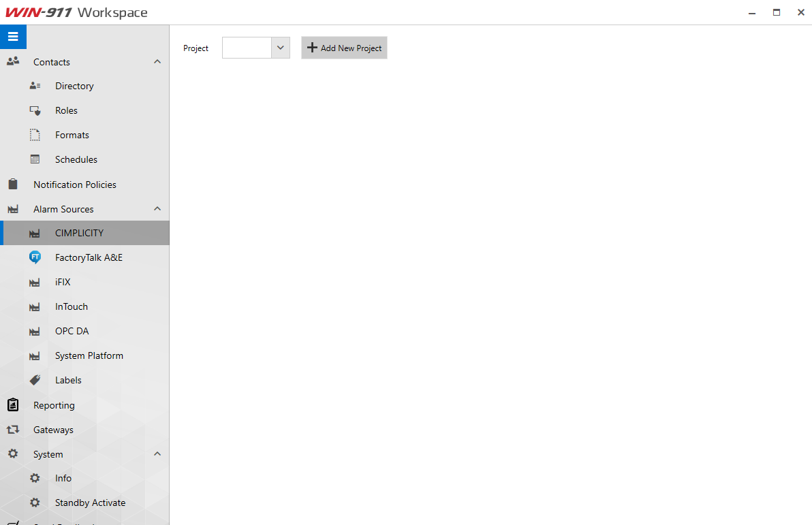Click the iFIX factory icon
This screenshot has height=525, width=812.
35,282
